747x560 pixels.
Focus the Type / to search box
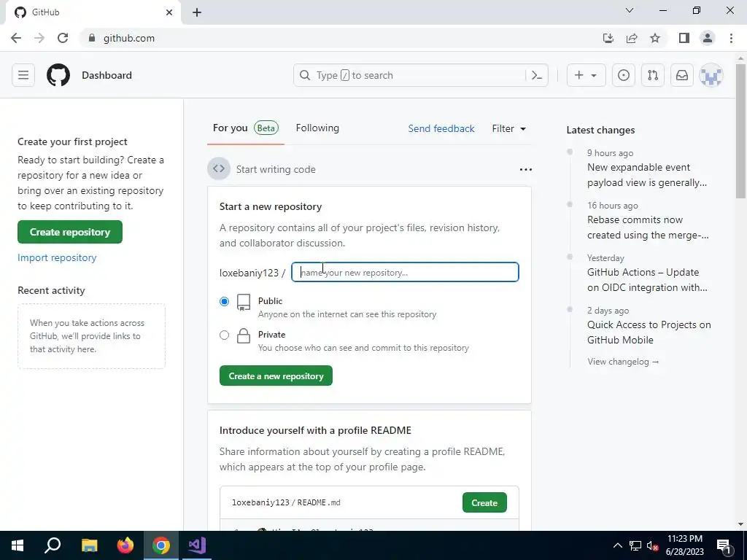click(x=410, y=75)
